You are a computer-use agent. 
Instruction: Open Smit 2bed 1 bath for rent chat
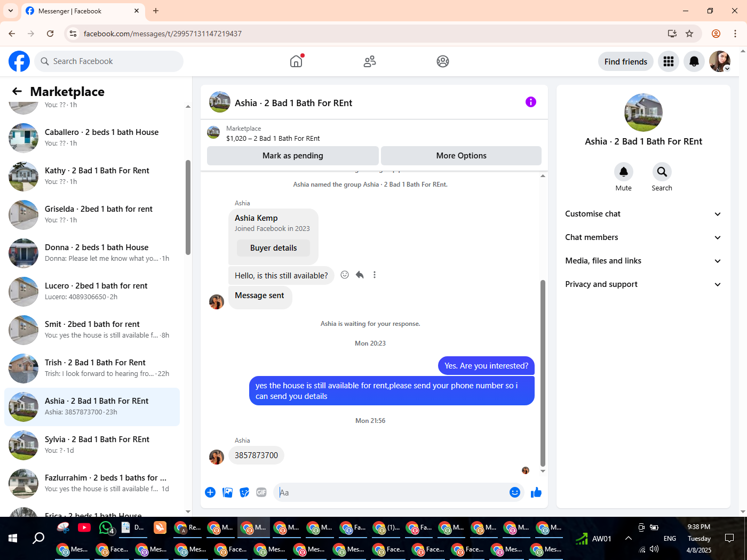tap(92, 330)
